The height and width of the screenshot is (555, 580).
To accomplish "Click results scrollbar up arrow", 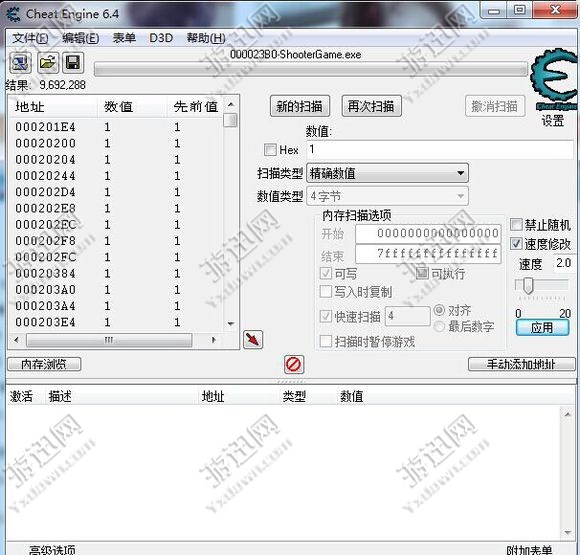I will (231, 105).
